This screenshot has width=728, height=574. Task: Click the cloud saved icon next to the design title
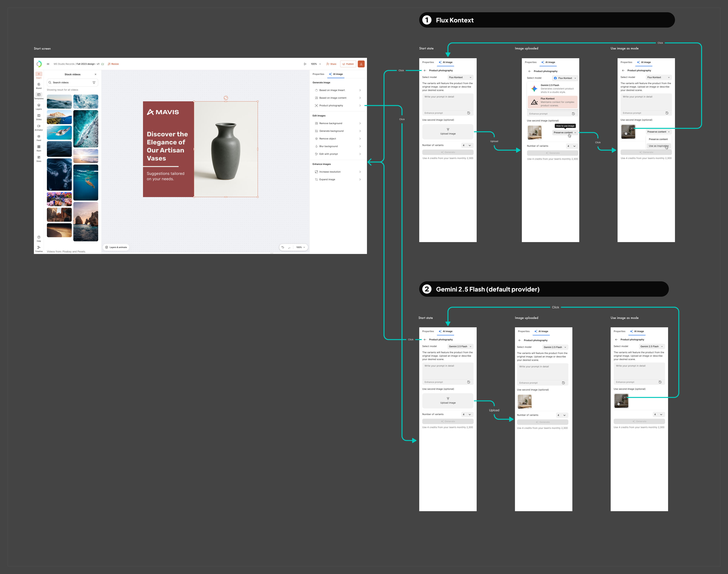point(103,64)
